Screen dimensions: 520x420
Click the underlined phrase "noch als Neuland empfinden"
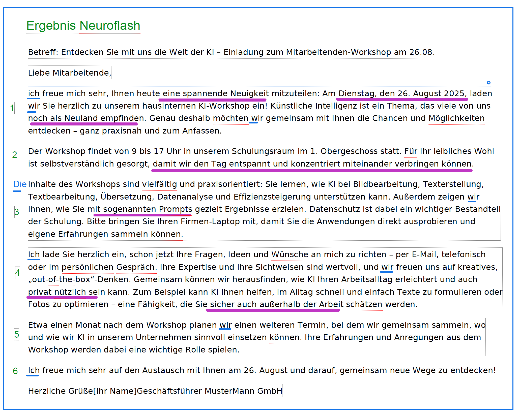pyautogui.click(x=86, y=118)
